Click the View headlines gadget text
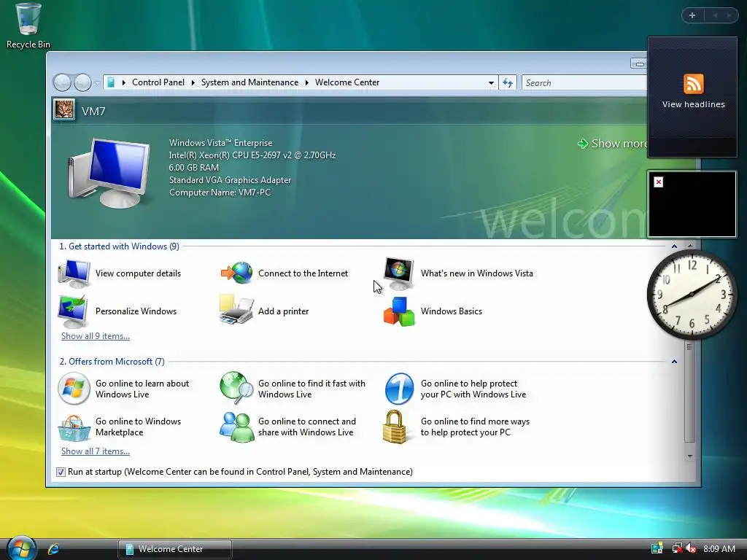 point(693,104)
